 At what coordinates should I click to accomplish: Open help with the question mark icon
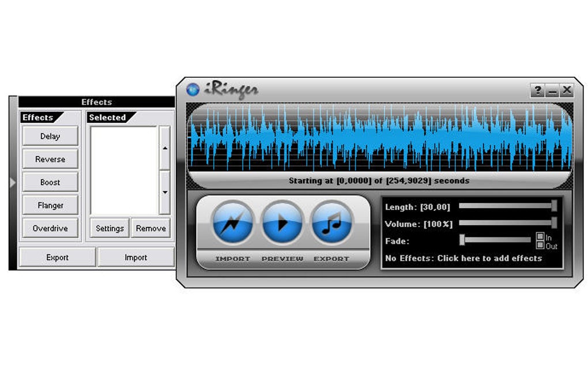point(537,90)
